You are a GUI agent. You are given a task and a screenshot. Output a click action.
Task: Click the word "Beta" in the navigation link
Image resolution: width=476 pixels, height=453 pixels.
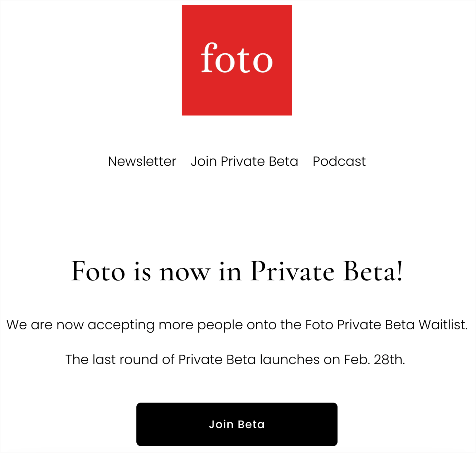coord(283,161)
